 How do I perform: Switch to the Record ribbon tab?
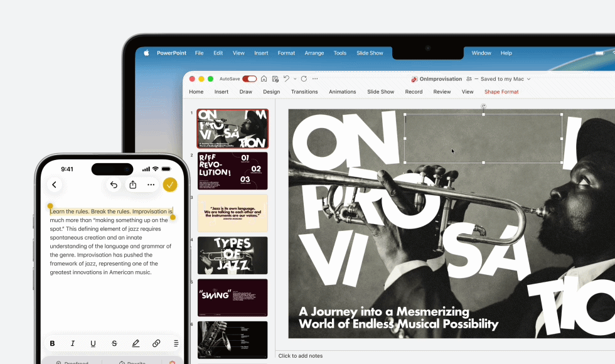pyautogui.click(x=414, y=92)
